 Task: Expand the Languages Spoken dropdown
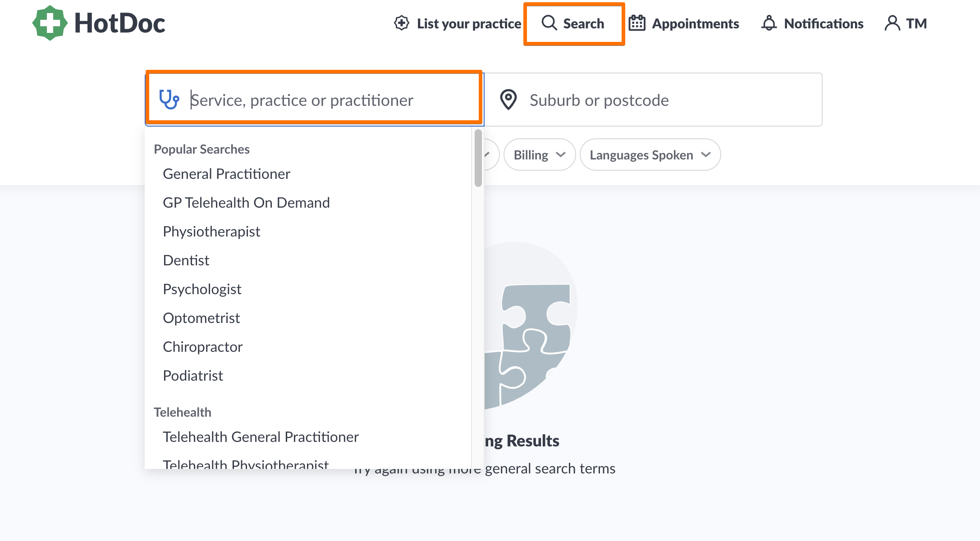pos(650,155)
